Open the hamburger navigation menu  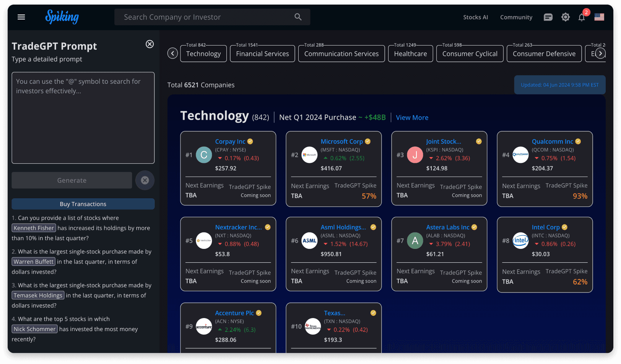(21, 17)
